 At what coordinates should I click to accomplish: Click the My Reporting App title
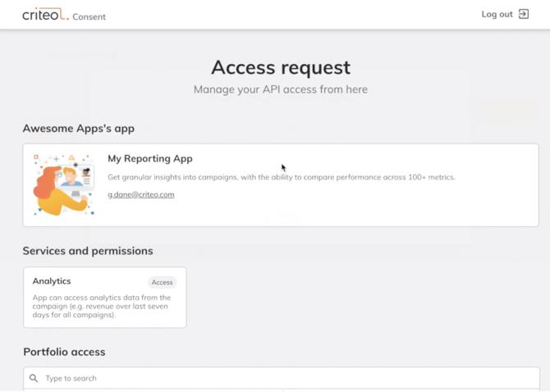click(150, 158)
